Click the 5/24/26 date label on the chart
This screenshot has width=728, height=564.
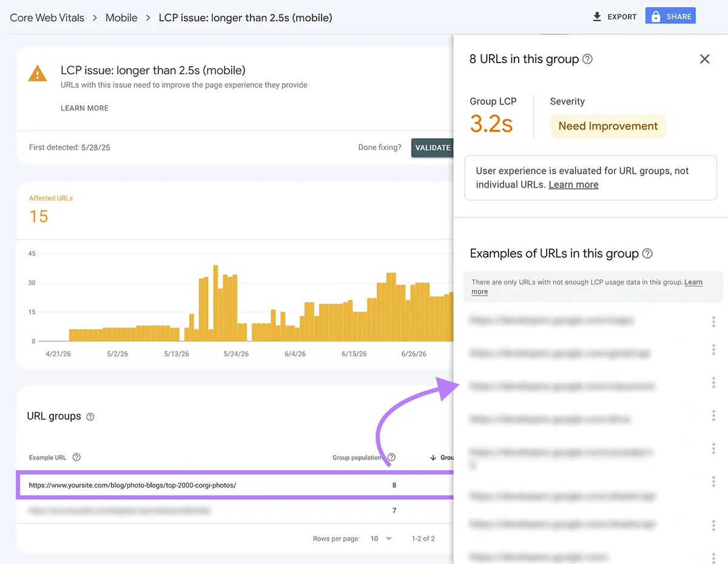click(235, 354)
